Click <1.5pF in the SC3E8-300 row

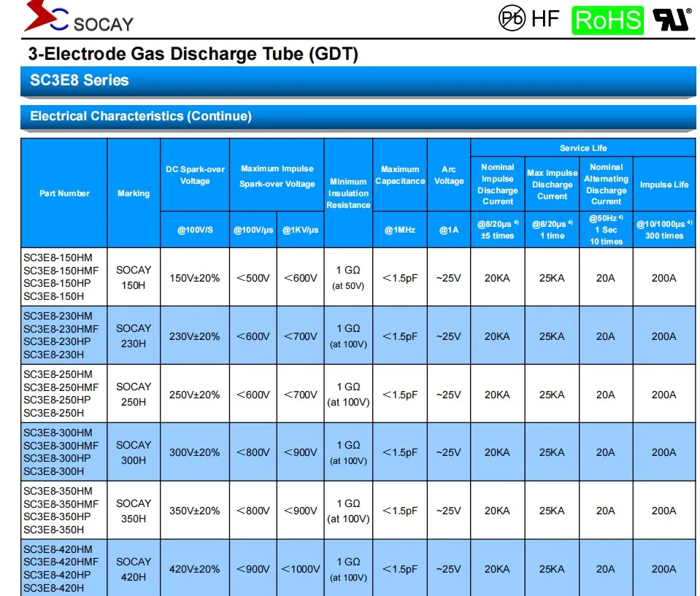tap(400, 452)
